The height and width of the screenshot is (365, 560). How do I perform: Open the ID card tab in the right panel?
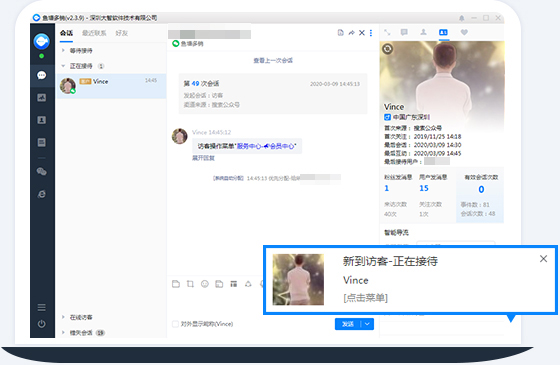click(443, 32)
